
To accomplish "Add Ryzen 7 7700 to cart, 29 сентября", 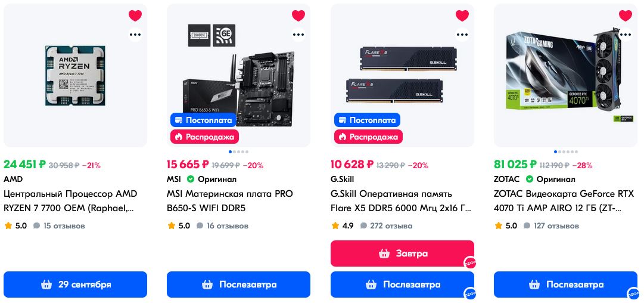I will [x=75, y=285].
